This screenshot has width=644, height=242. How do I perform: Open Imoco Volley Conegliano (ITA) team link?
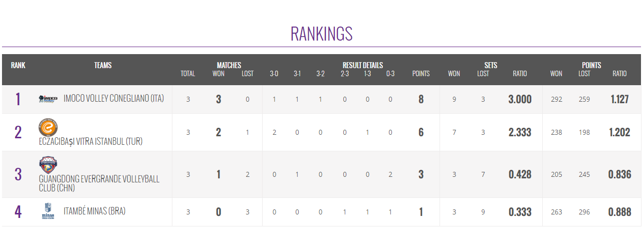tap(114, 99)
